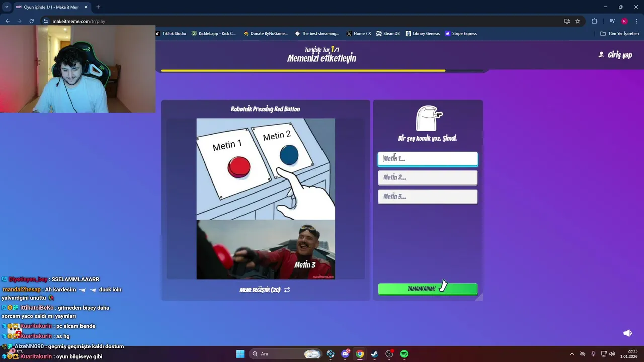The image size is (644, 362).
Task: Open Chrome from the taskbar
Action: 360,354
